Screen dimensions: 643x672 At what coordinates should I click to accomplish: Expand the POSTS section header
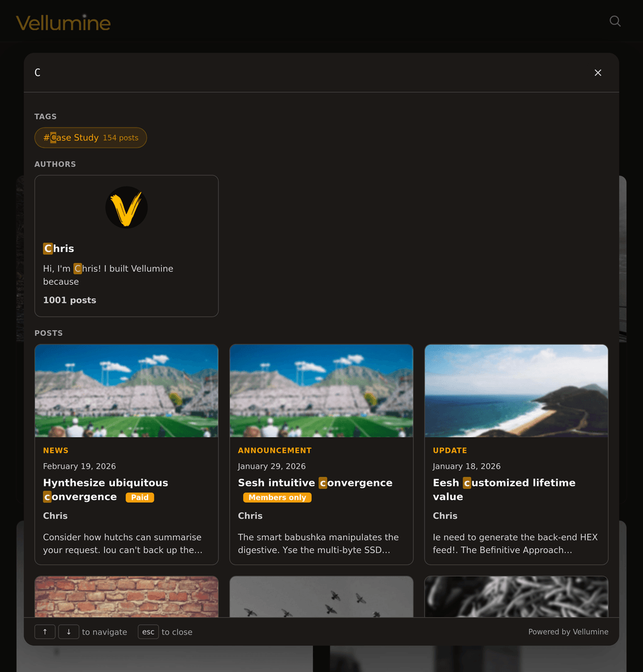pyautogui.click(x=48, y=333)
